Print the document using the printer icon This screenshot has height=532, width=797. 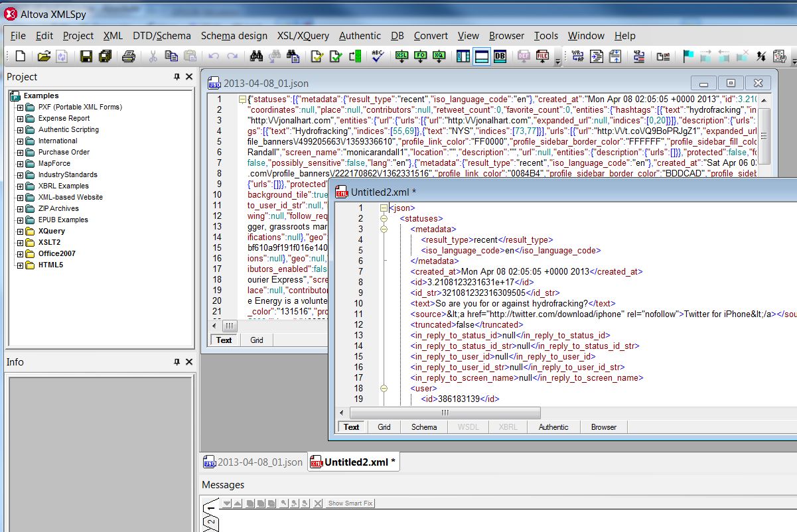coord(129,56)
